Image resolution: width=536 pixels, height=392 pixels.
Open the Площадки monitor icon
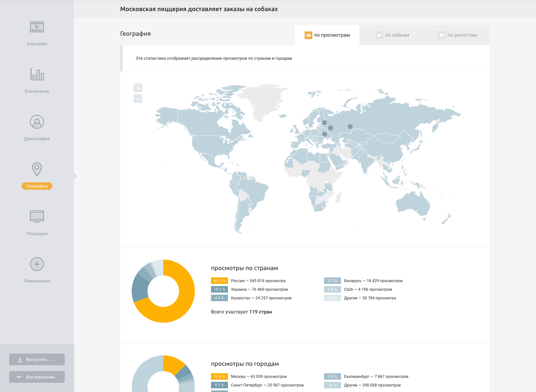click(37, 216)
